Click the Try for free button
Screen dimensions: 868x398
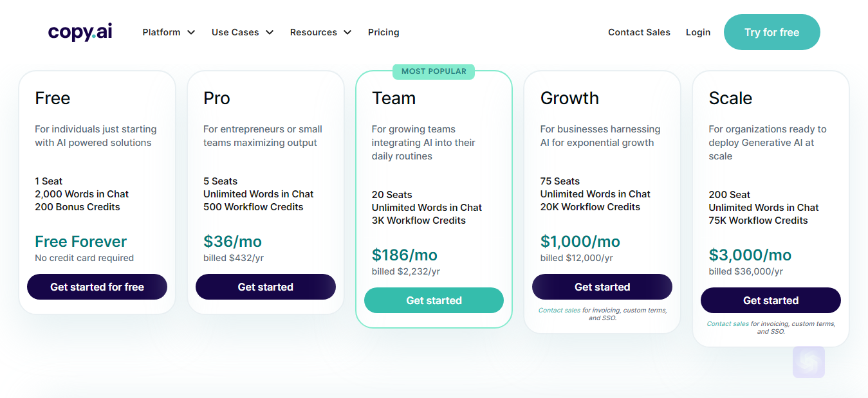click(772, 32)
